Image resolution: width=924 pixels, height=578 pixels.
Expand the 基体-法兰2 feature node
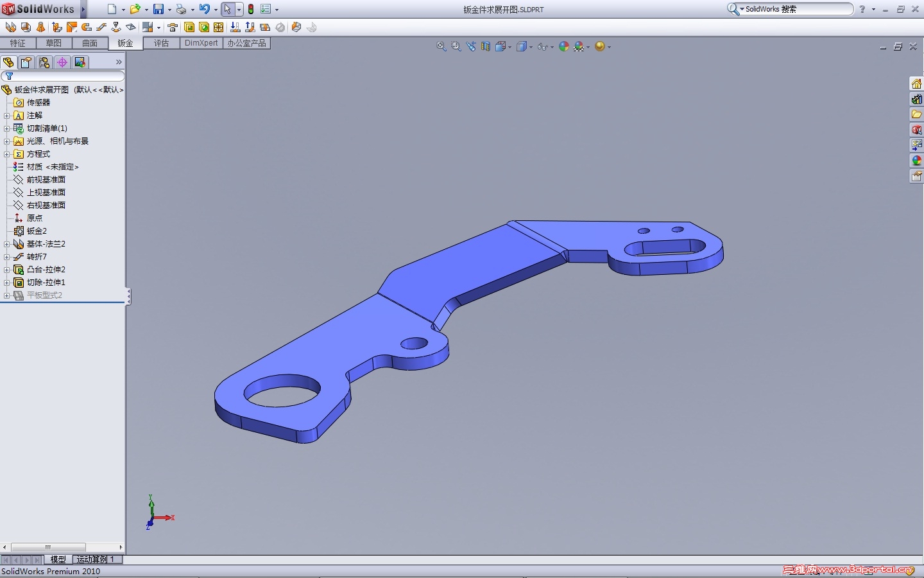coord(6,244)
